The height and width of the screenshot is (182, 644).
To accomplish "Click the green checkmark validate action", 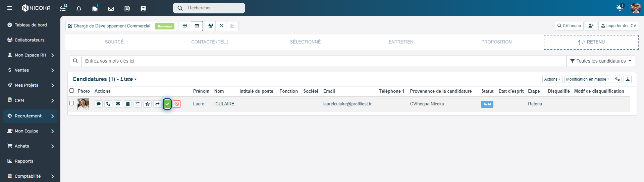I will [167, 104].
